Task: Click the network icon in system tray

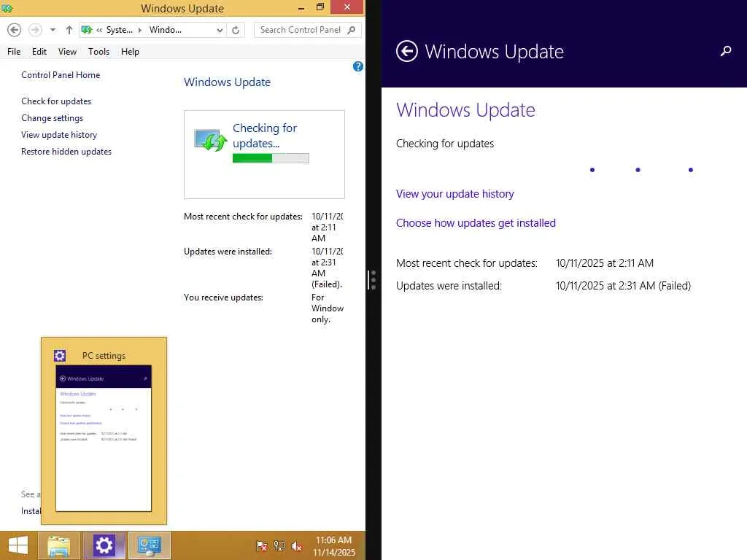Action: coord(279,546)
